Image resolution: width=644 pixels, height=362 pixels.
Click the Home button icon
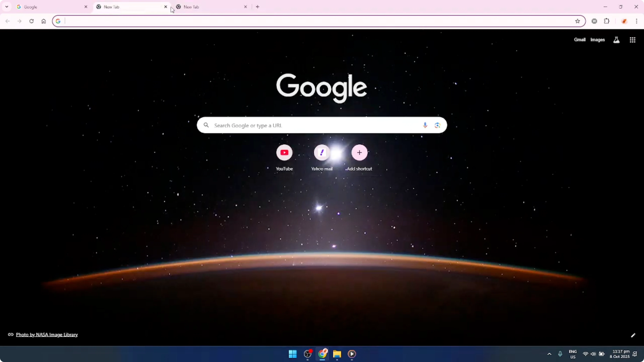point(44,21)
